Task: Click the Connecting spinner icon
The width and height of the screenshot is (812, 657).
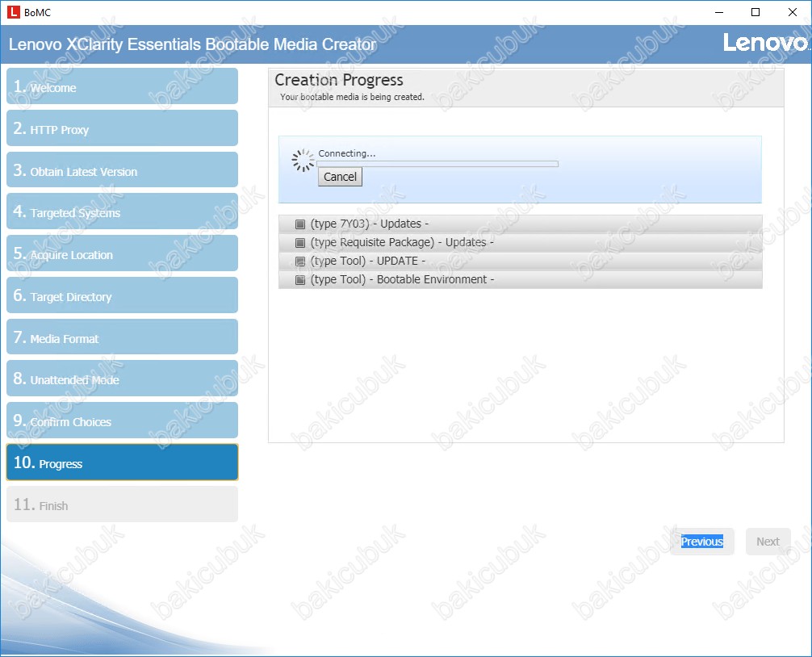Action: [x=303, y=161]
